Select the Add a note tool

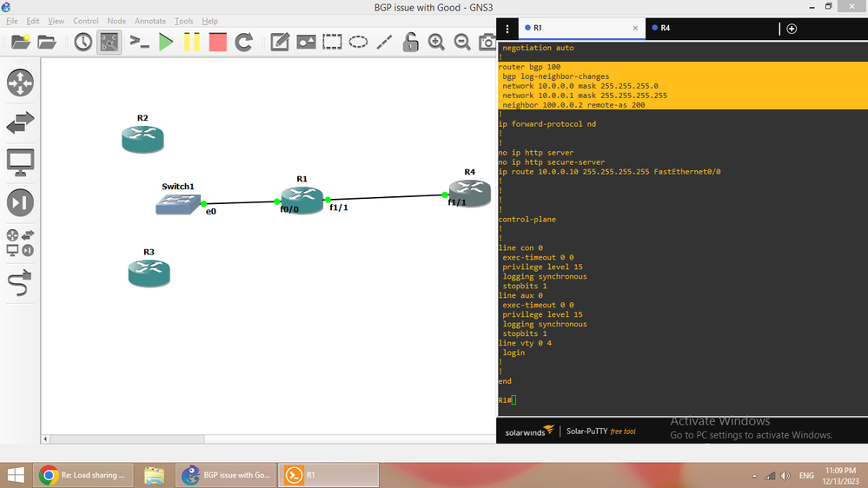280,42
